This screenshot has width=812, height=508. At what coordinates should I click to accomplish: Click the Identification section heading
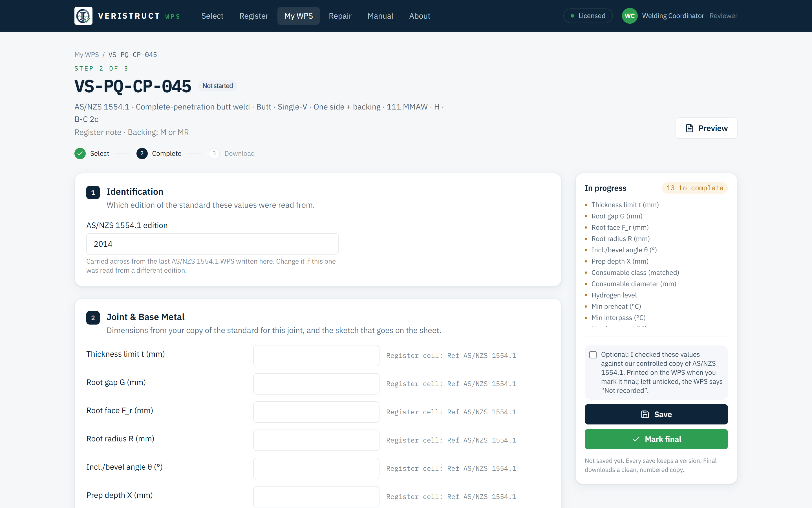(135, 192)
